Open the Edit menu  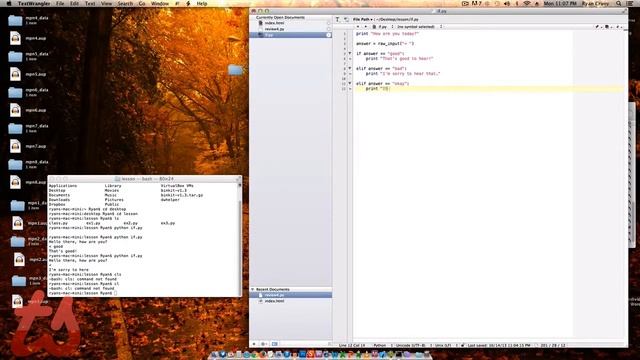(74, 3)
